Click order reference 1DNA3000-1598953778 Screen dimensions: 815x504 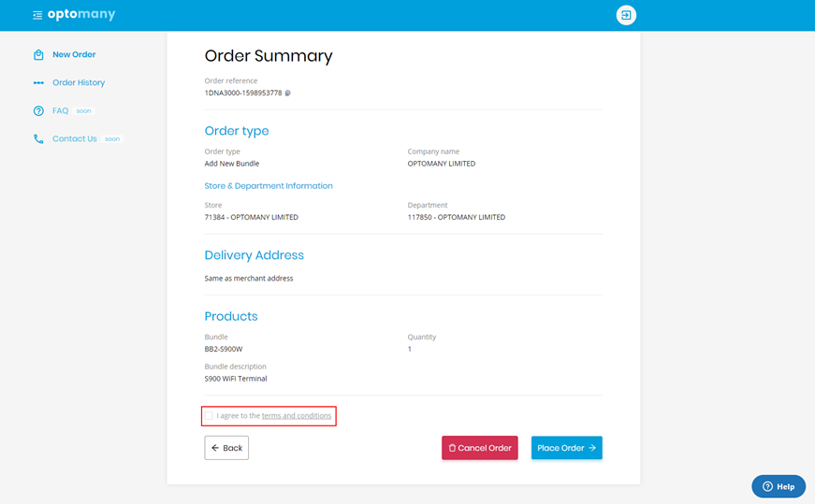click(243, 93)
